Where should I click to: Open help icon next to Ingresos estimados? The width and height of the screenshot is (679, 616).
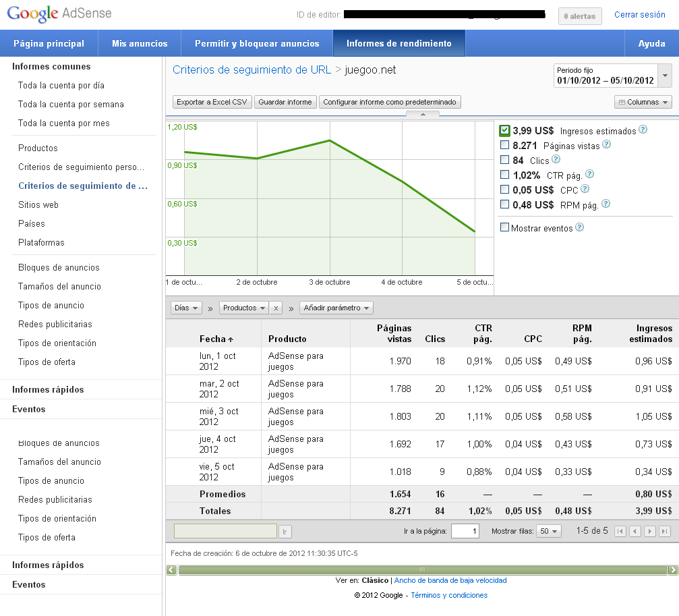(x=643, y=130)
